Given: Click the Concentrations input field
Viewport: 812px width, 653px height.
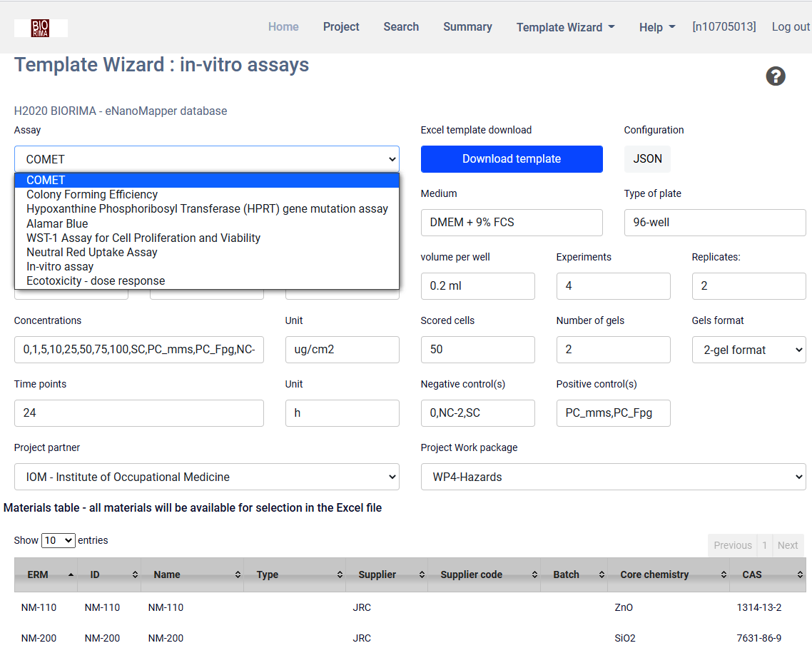Looking at the screenshot, I should coord(139,350).
